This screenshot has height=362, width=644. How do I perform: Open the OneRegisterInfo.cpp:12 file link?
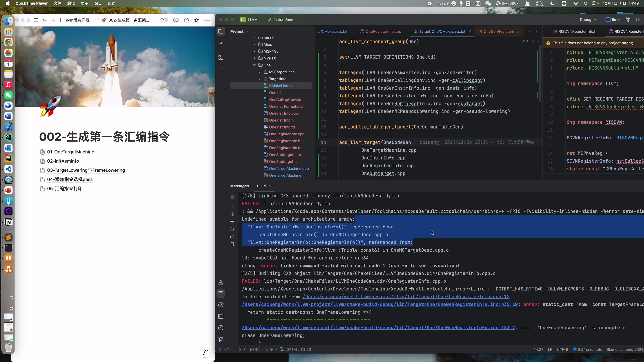406,297
